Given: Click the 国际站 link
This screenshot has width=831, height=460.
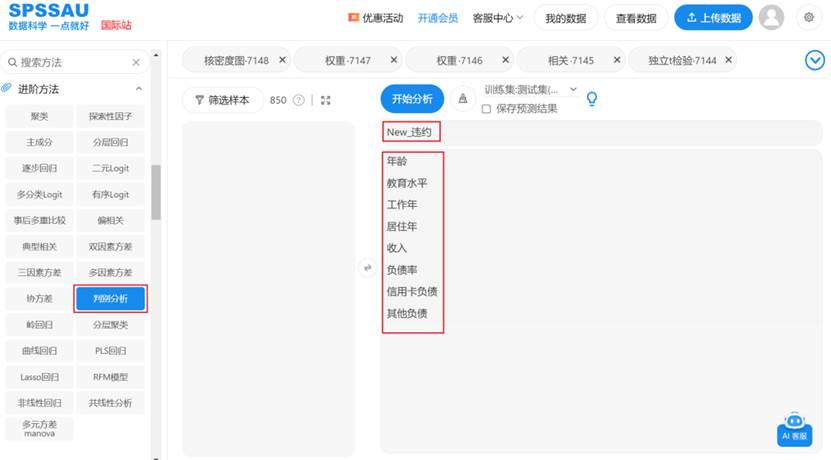Looking at the screenshot, I should pos(116,25).
